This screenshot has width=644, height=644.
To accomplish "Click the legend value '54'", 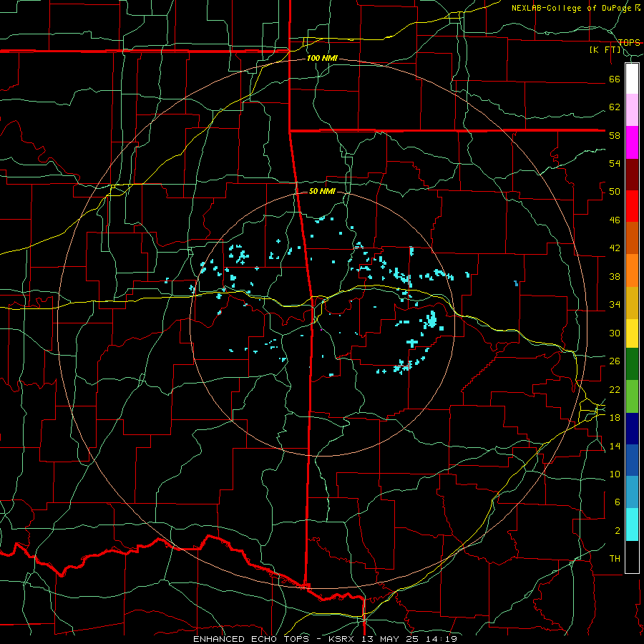I will [615, 163].
